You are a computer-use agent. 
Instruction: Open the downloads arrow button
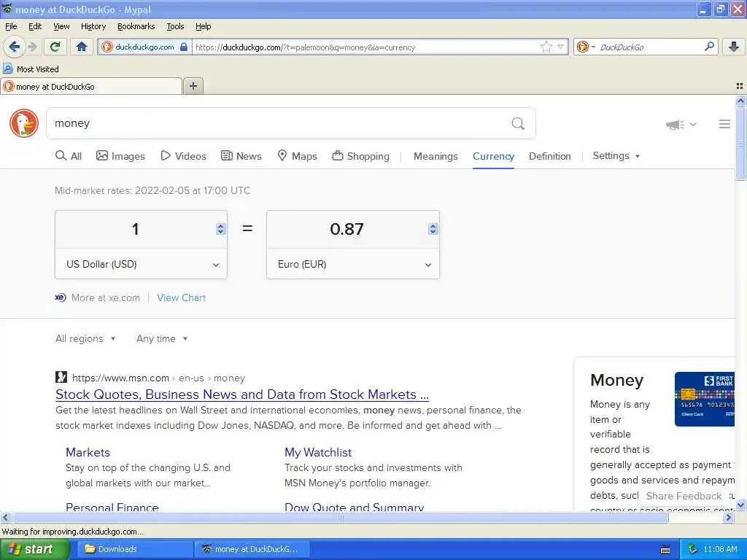click(x=734, y=47)
